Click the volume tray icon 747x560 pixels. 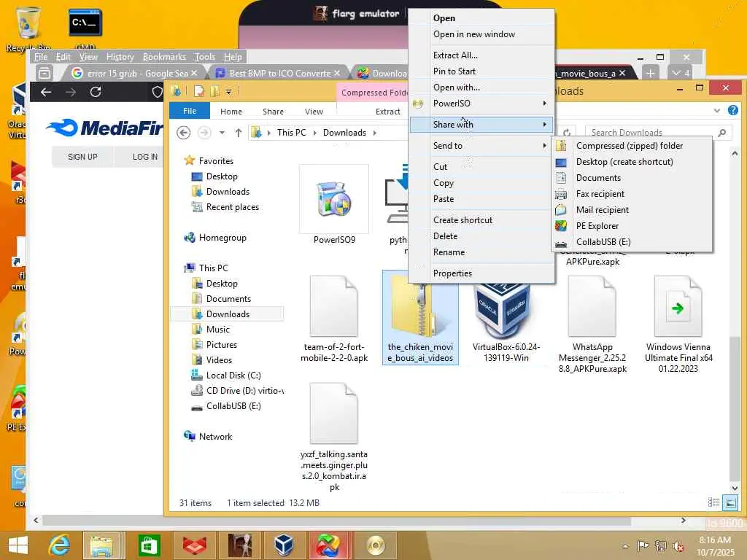coord(678,545)
